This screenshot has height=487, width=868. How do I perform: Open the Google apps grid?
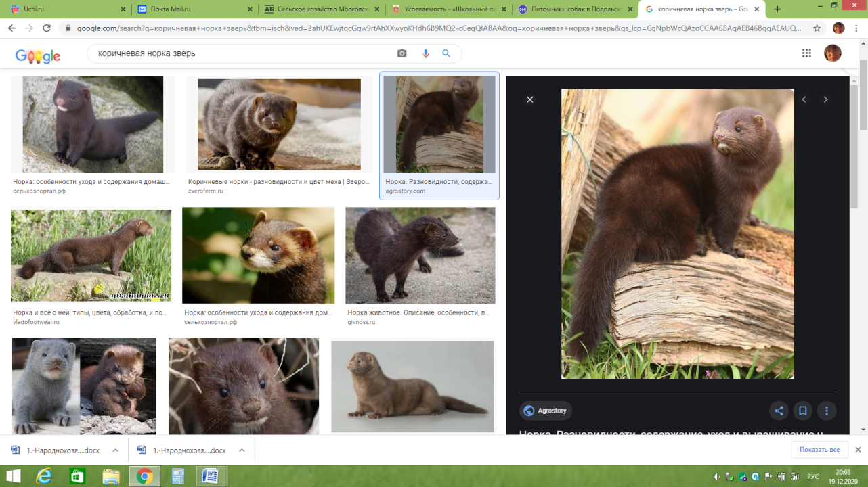click(806, 53)
